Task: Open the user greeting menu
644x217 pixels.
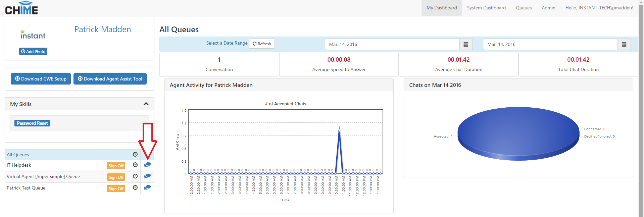Action: tap(599, 8)
